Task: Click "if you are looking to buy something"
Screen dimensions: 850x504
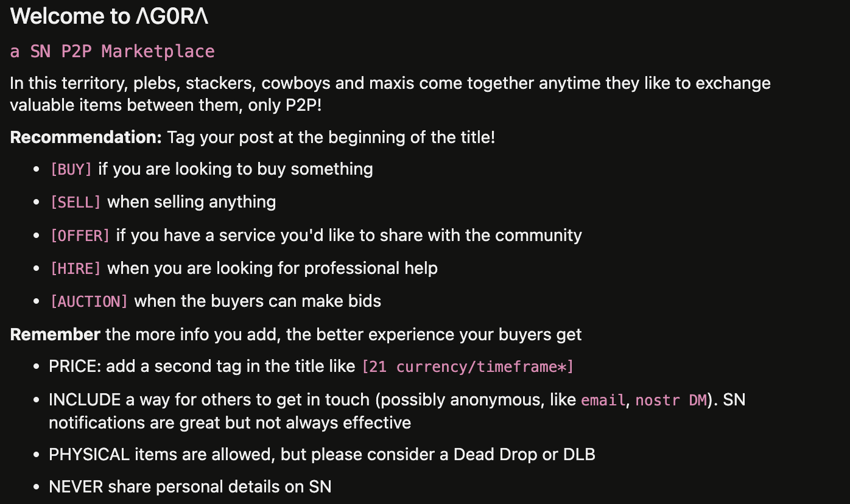Action: [236, 169]
